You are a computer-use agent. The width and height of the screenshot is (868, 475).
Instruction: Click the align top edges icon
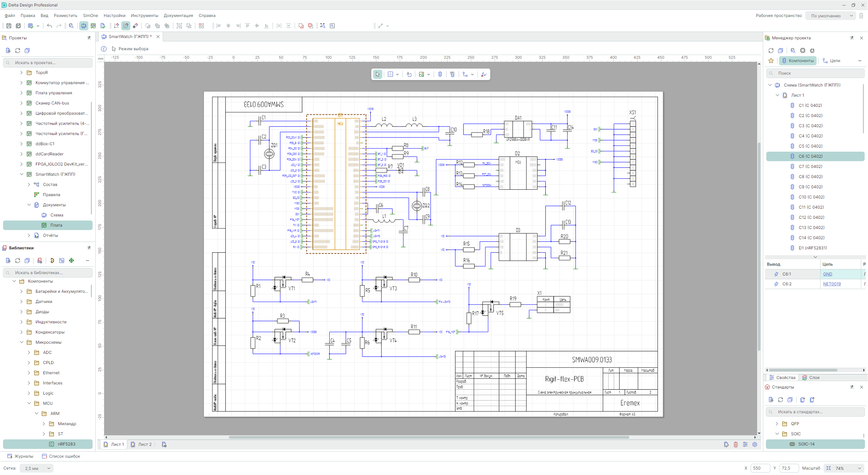tap(248, 26)
